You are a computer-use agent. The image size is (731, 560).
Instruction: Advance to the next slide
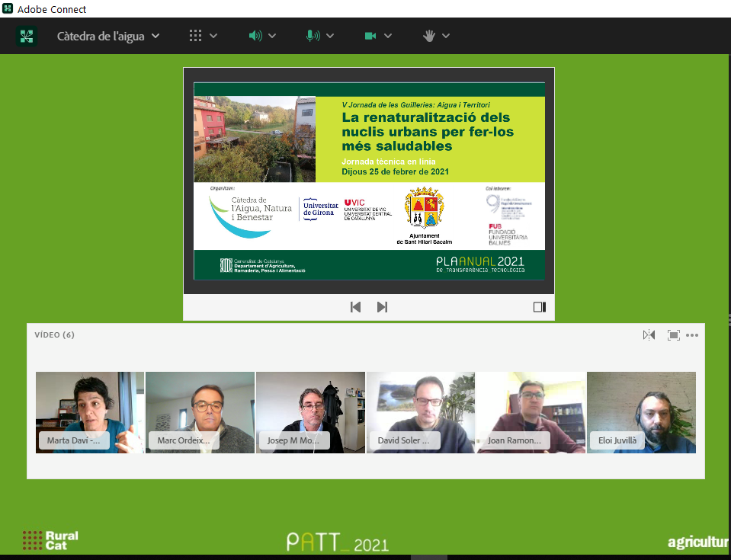382,307
